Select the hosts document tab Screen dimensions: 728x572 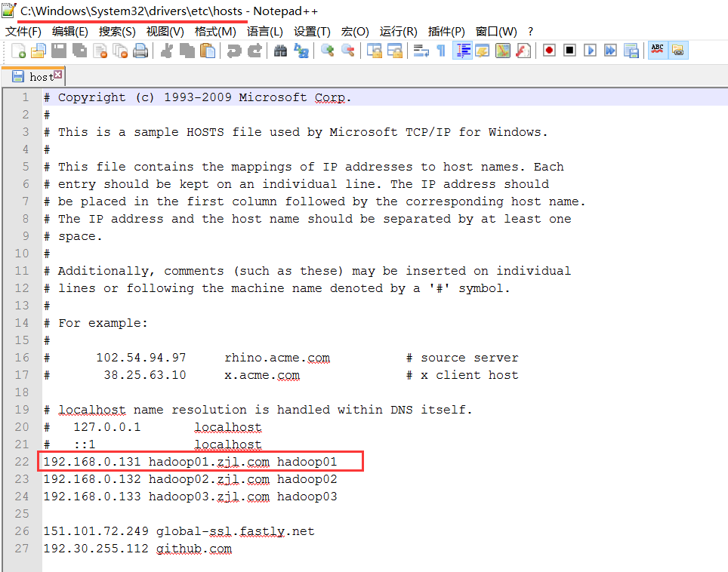click(x=34, y=76)
